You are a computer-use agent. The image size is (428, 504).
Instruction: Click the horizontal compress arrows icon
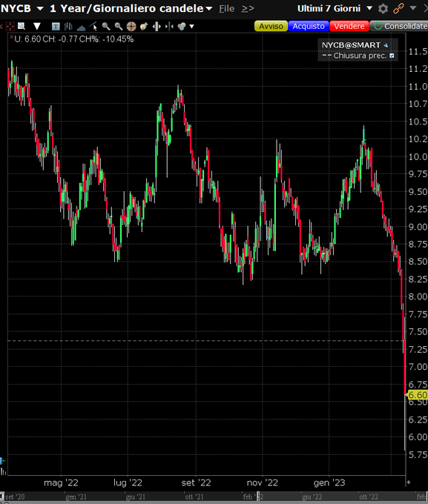pyautogui.click(x=169, y=27)
